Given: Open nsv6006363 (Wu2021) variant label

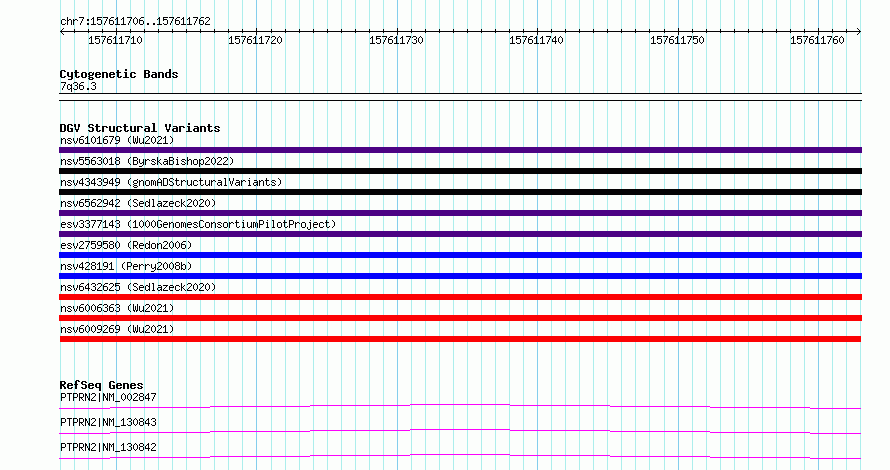Looking at the screenshot, I should tap(117, 308).
